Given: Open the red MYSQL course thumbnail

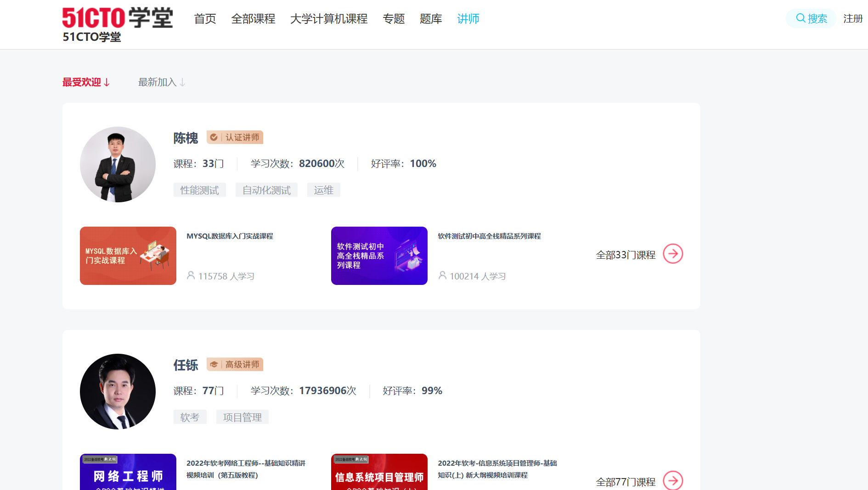Looking at the screenshot, I should coord(128,256).
